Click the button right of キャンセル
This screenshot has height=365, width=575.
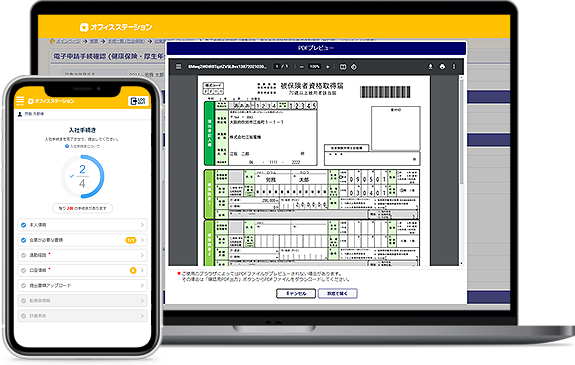pos(337,293)
